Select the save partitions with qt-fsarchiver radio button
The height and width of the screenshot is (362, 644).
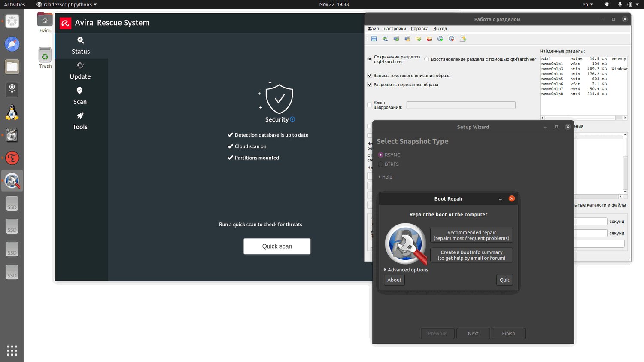(370, 59)
